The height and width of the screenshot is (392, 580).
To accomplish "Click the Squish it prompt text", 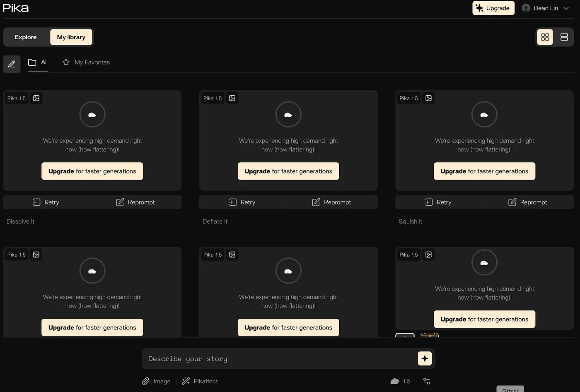I will tap(411, 222).
